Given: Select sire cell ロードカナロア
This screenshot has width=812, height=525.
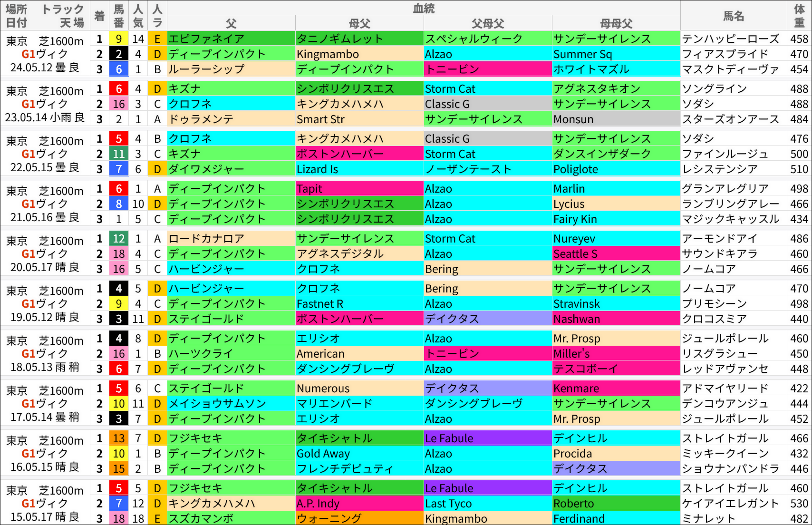Looking at the screenshot, I should pos(231,239).
